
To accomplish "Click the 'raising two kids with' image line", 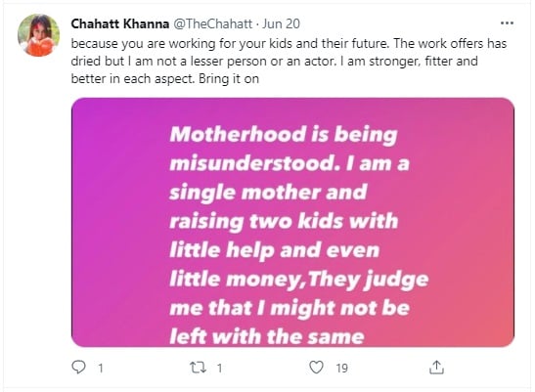I will coord(284,221).
